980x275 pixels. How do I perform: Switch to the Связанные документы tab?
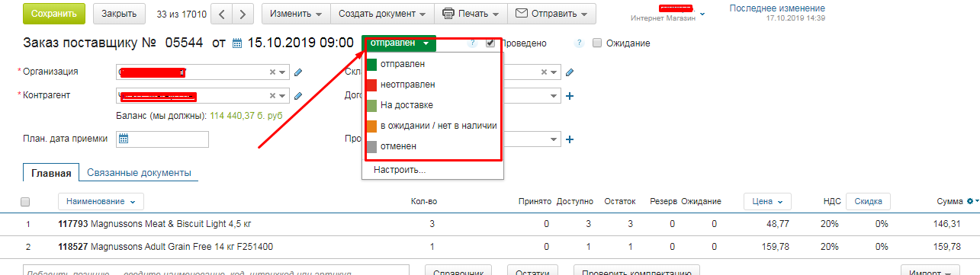[x=139, y=173]
